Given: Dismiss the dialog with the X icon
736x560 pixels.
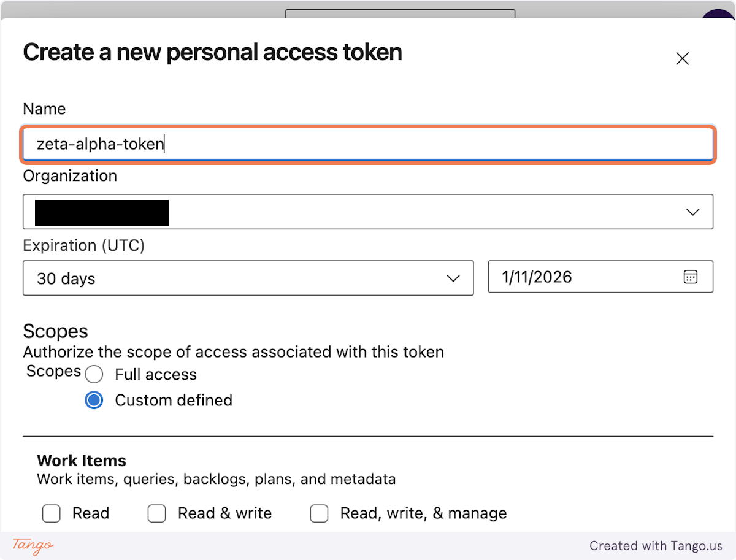Looking at the screenshot, I should coord(682,58).
